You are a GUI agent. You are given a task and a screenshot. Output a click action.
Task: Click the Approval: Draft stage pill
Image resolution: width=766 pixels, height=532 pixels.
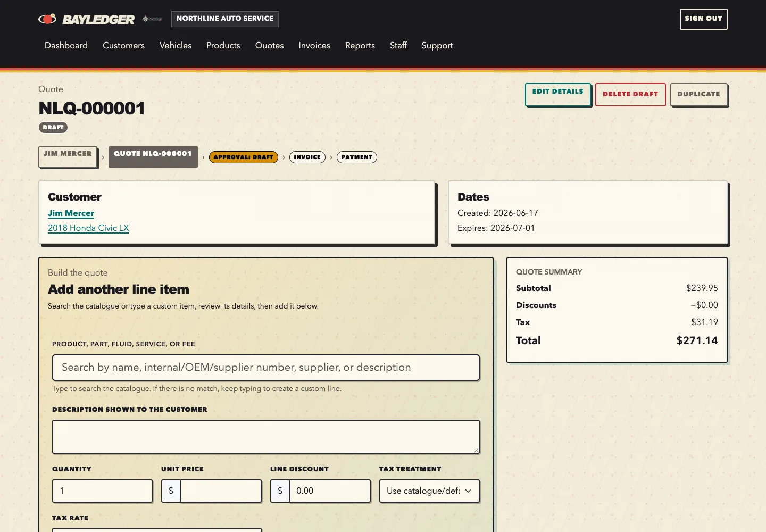click(244, 157)
